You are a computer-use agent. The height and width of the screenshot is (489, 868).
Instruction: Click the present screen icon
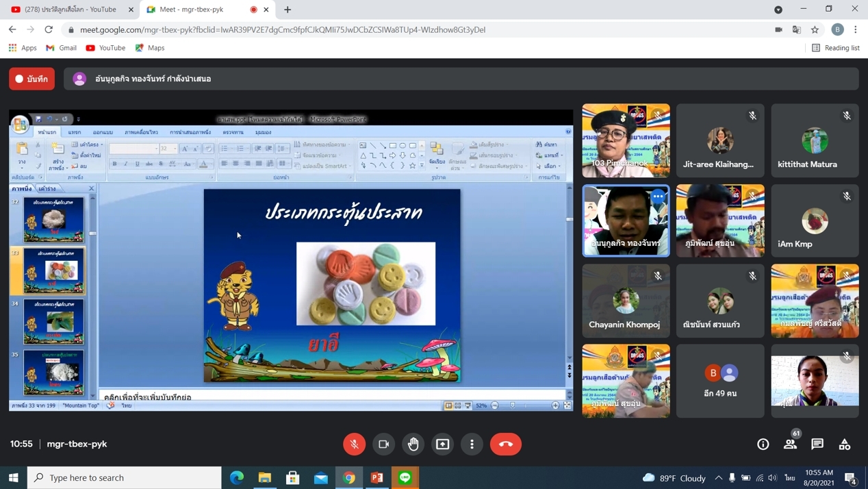(x=443, y=444)
